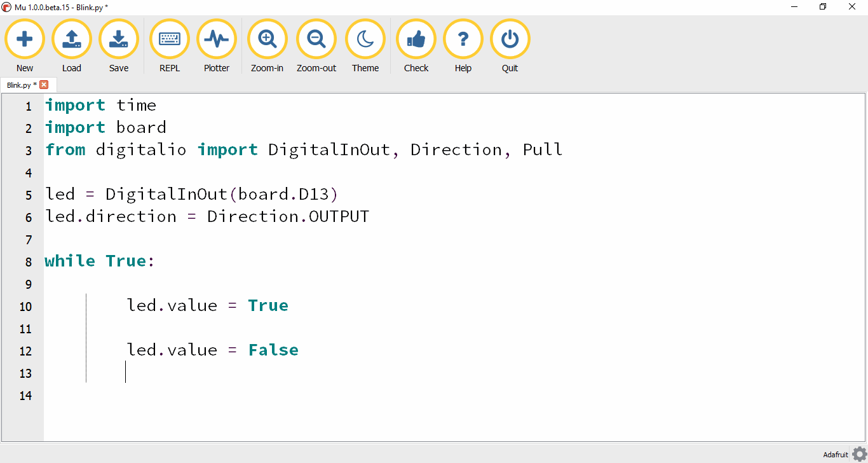Image resolution: width=868 pixels, height=463 pixels.
Task: Select the Blink.py tab
Action: coord(19,84)
